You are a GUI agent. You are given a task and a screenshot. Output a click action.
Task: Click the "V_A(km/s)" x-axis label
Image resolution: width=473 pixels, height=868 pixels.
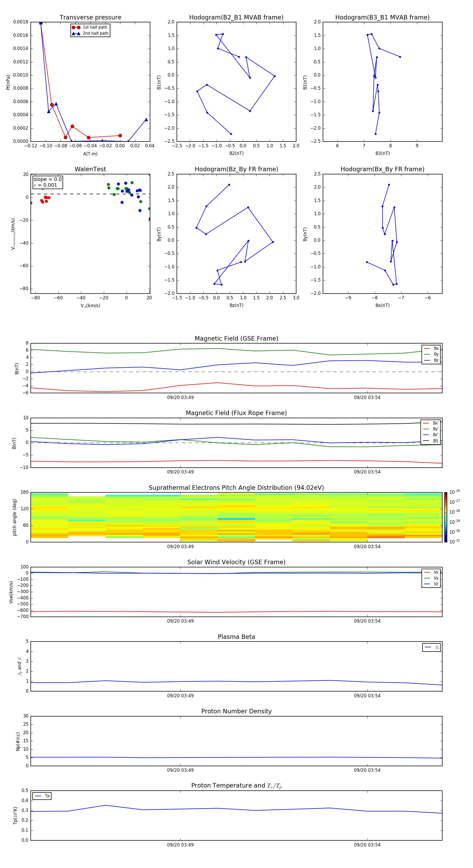tap(90, 306)
